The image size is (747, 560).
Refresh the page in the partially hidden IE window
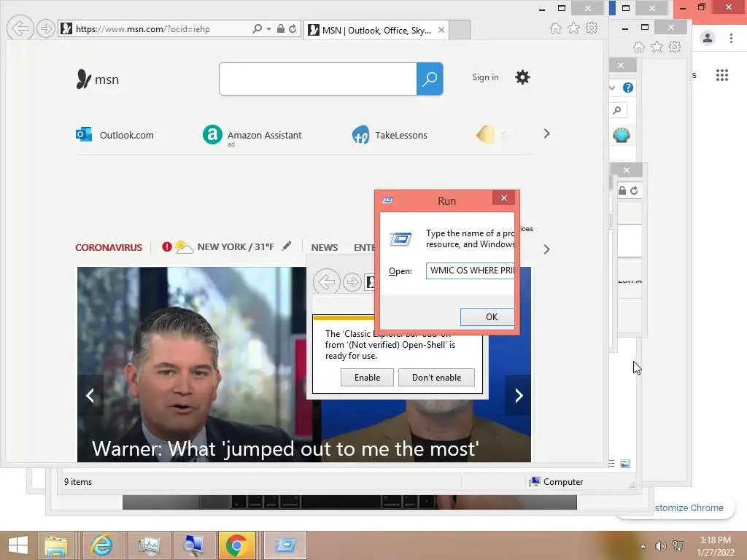[634, 190]
